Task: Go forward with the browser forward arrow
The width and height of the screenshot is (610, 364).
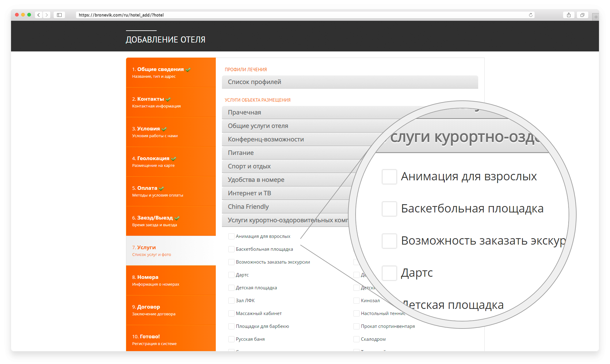Action: 47,15
